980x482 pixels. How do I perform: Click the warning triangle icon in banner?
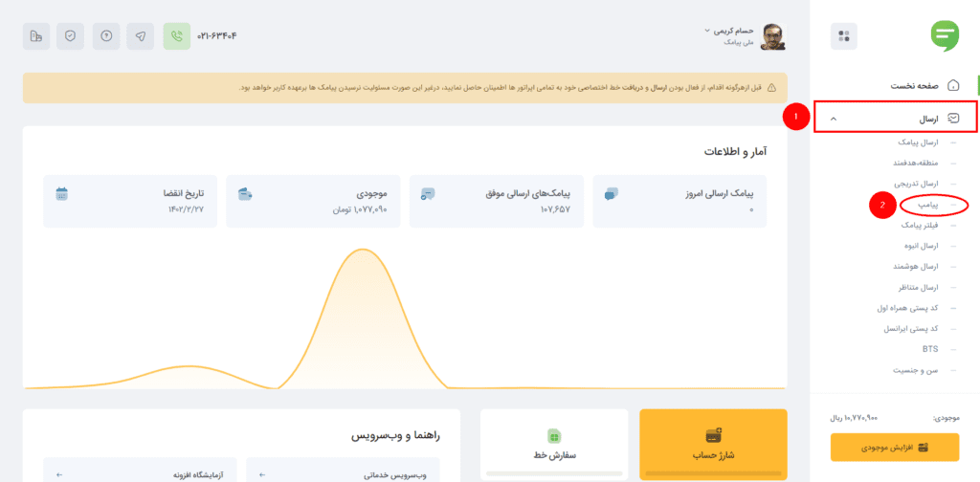coord(772,88)
